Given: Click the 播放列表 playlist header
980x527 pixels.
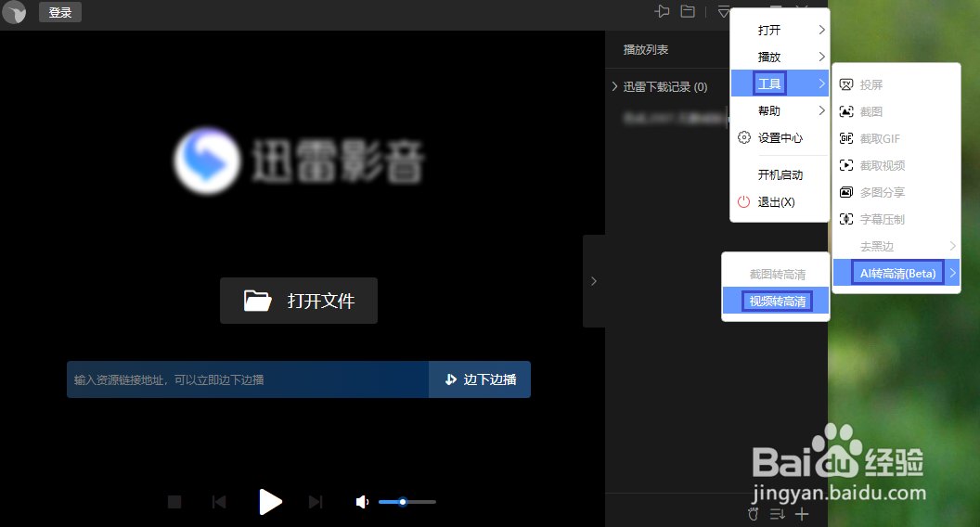Looking at the screenshot, I should click(646, 49).
